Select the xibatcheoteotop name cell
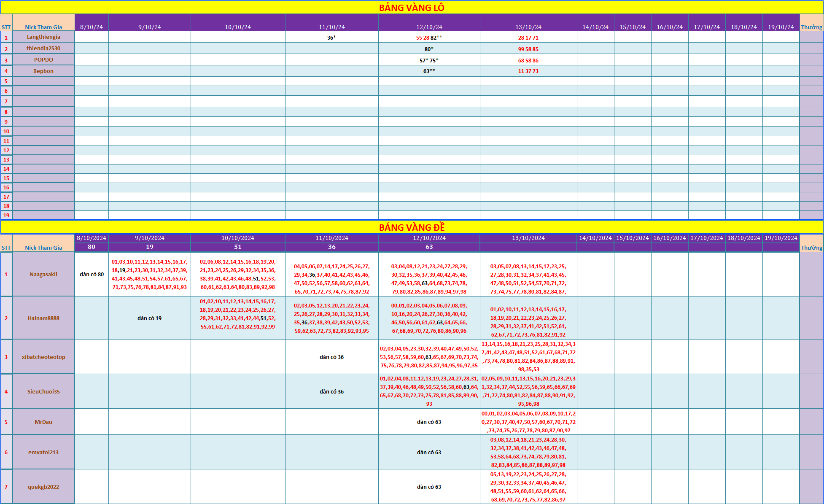This screenshot has width=824, height=504. click(x=43, y=357)
